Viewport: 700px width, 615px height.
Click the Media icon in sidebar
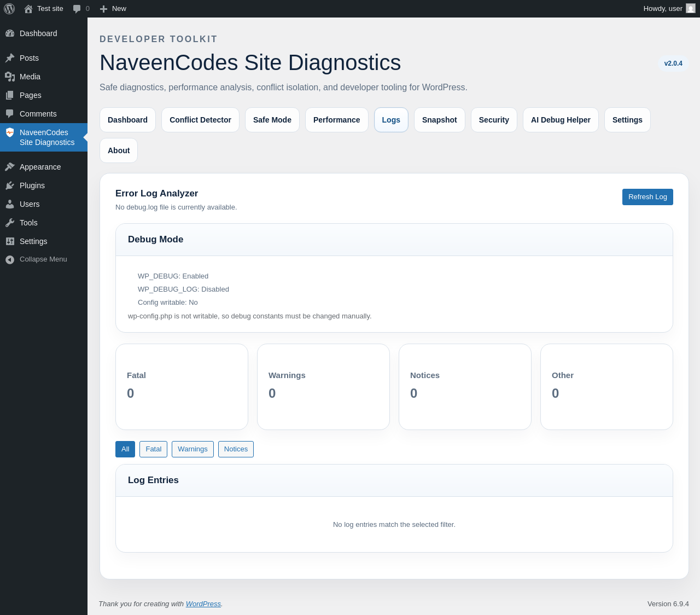10,77
